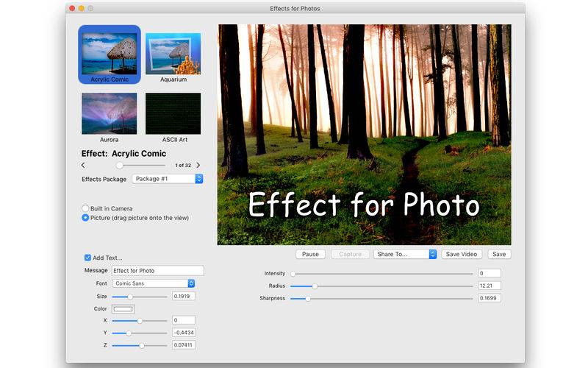The height and width of the screenshot is (368, 588).
Task: Click the Message text field
Action: (158, 270)
